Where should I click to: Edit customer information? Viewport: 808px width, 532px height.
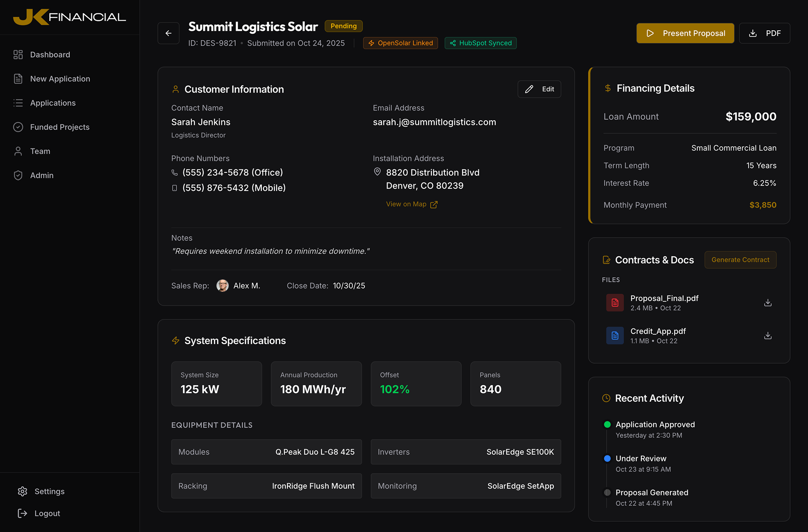(x=539, y=89)
